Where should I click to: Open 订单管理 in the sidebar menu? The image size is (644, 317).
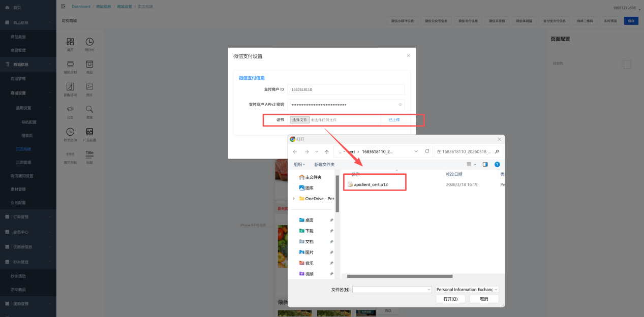(x=28, y=217)
